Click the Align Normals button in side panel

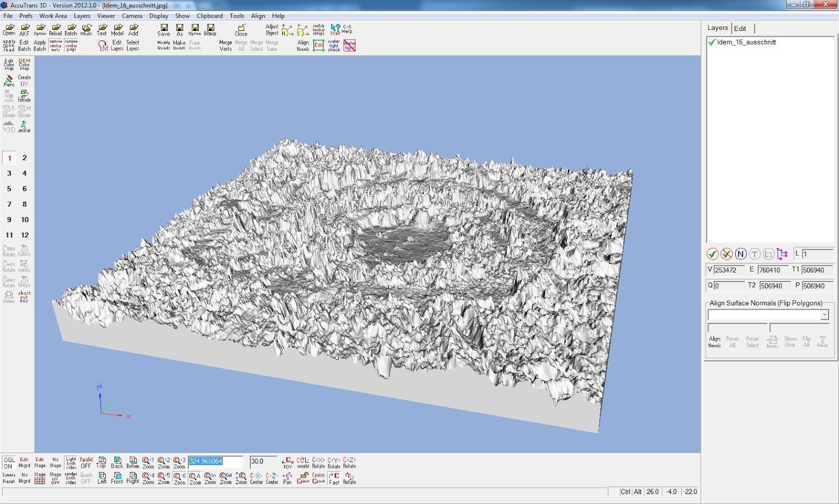click(714, 342)
